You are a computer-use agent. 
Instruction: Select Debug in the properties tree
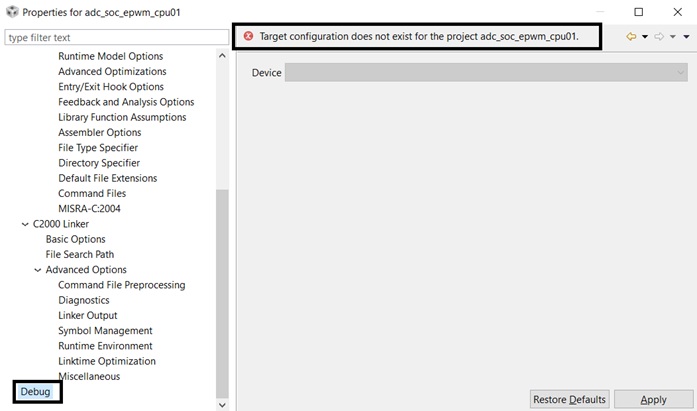coord(35,392)
